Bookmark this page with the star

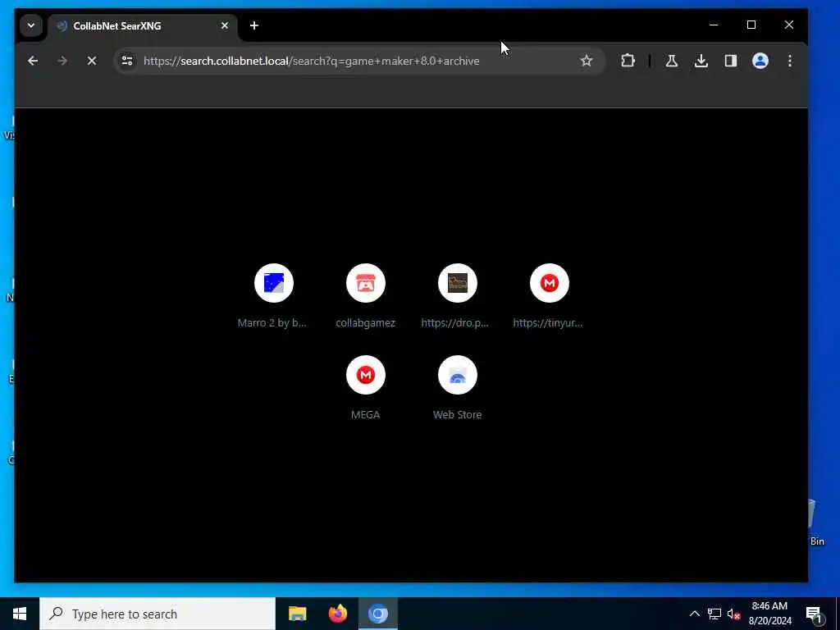(x=586, y=61)
